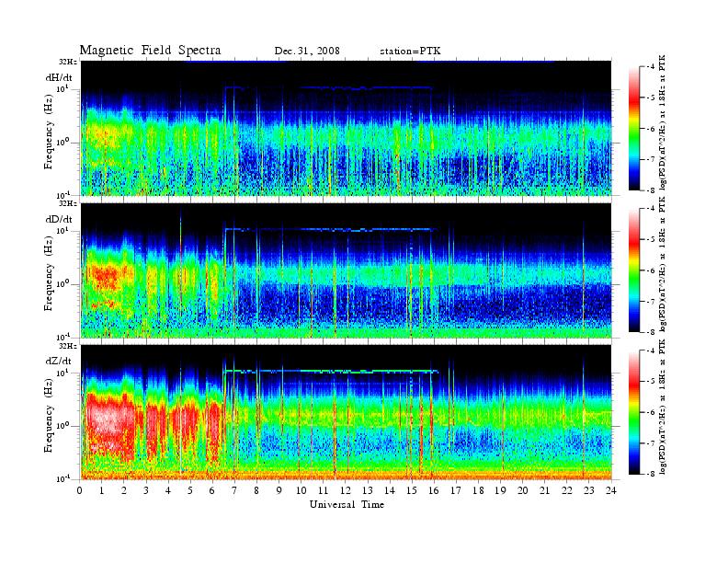
Task: Click hour tick "18" on time axis
Action: click(479, 491)
